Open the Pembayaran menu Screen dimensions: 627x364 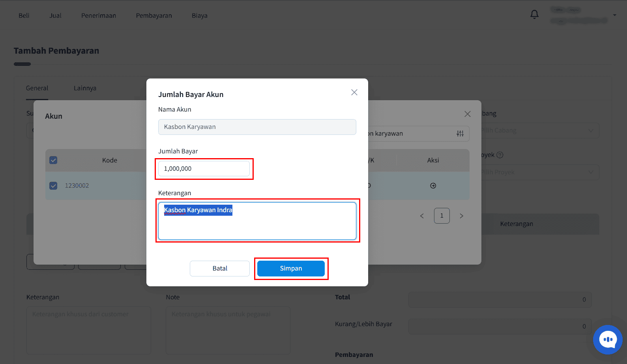coord(154,15)
